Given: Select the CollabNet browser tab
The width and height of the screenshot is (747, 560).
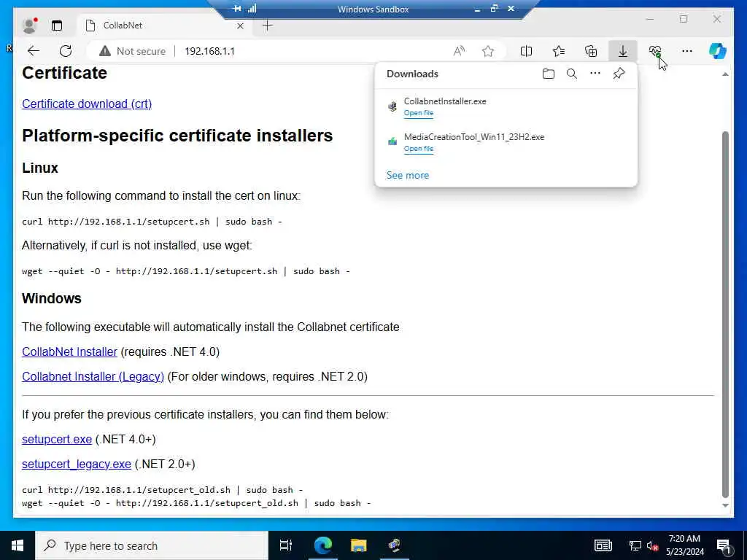Looking at the screenshot, I should (x=164, y=26).
